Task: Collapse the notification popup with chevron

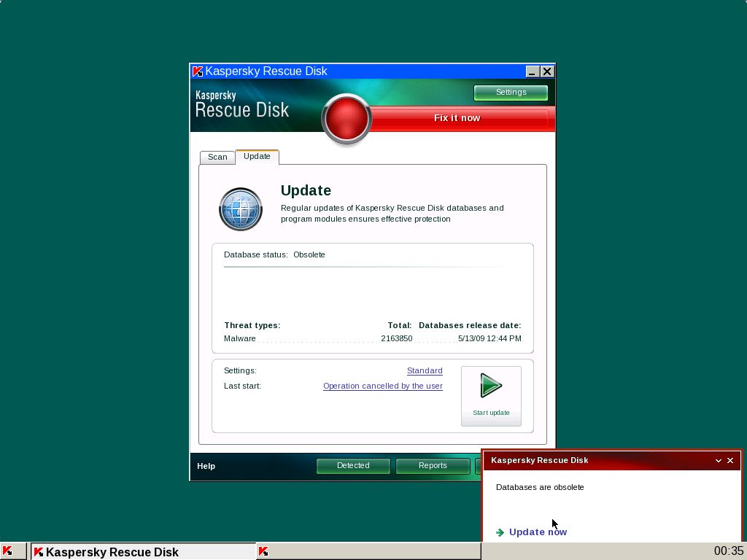Action: click(719, 461)
